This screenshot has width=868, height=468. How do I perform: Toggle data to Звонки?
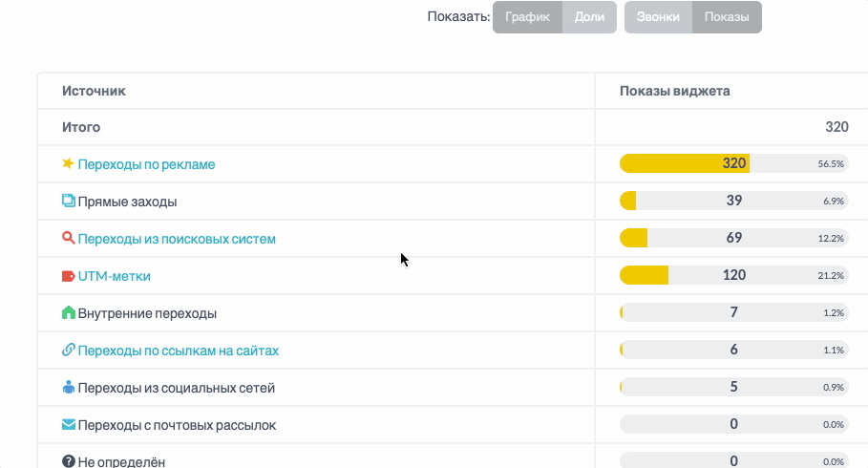[658, 17]
